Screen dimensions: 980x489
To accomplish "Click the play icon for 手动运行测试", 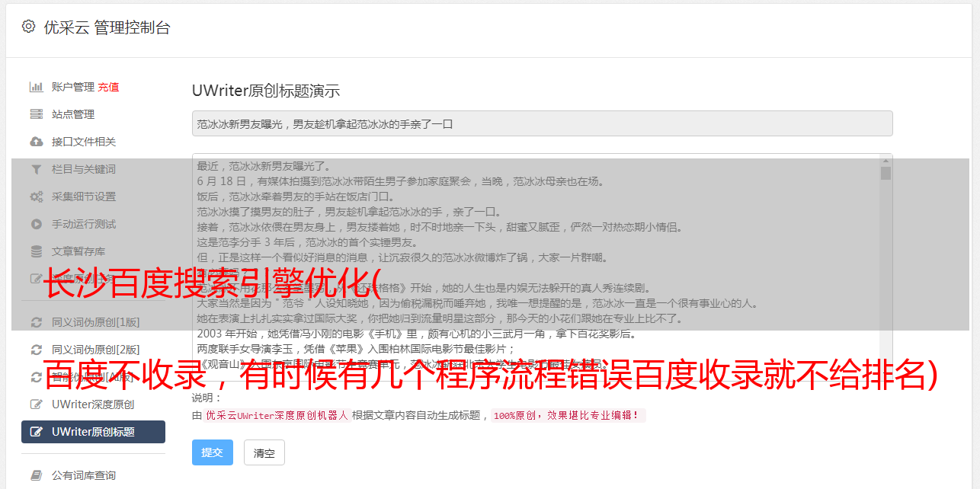I will point(36,224).
